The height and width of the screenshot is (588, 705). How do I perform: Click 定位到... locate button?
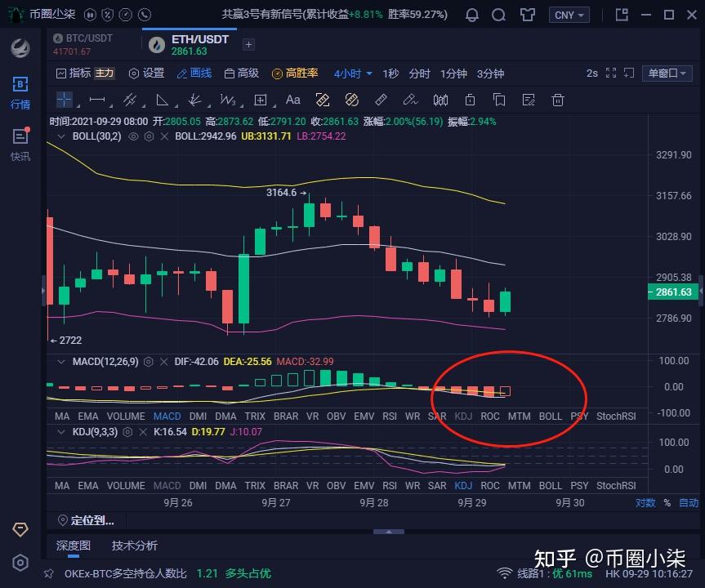click(87, 520)
